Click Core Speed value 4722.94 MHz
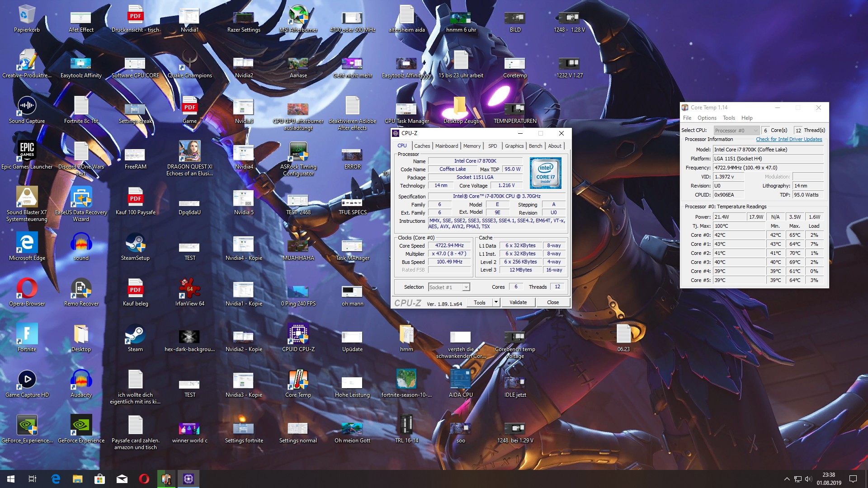 point(449,246)
